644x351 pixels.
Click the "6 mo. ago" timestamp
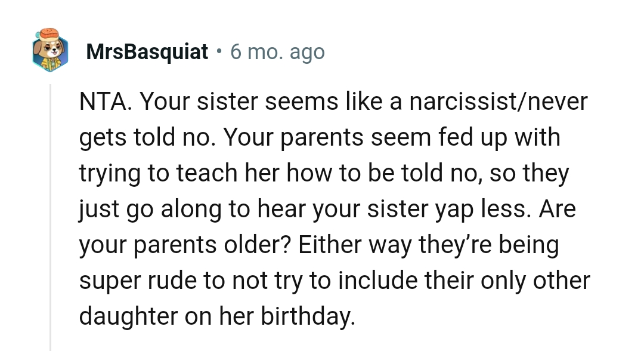coord(277,52)
